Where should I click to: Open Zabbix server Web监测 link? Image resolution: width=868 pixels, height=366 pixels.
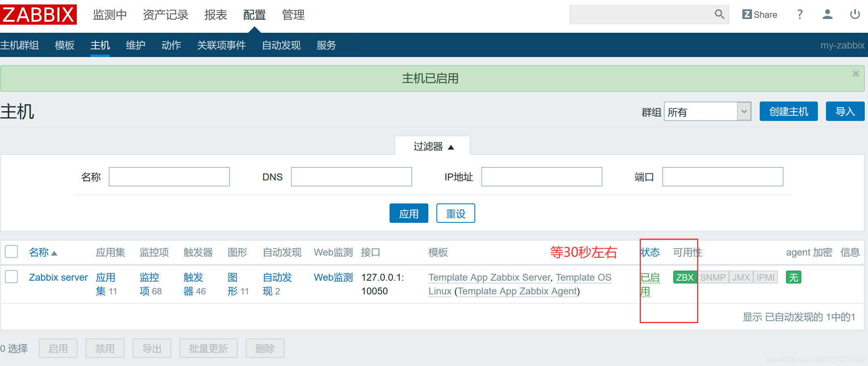click(x=333, y=277)
